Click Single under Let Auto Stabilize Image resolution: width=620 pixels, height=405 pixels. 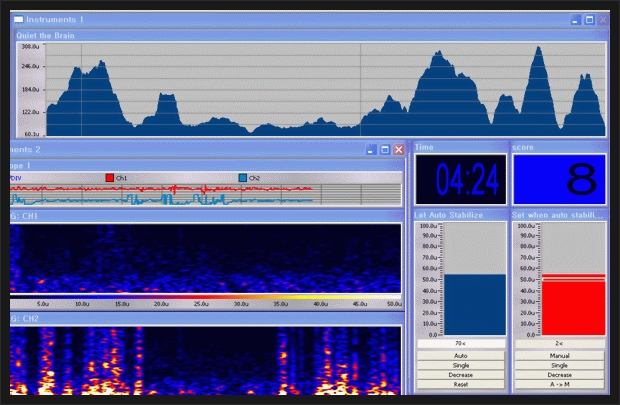461,365
